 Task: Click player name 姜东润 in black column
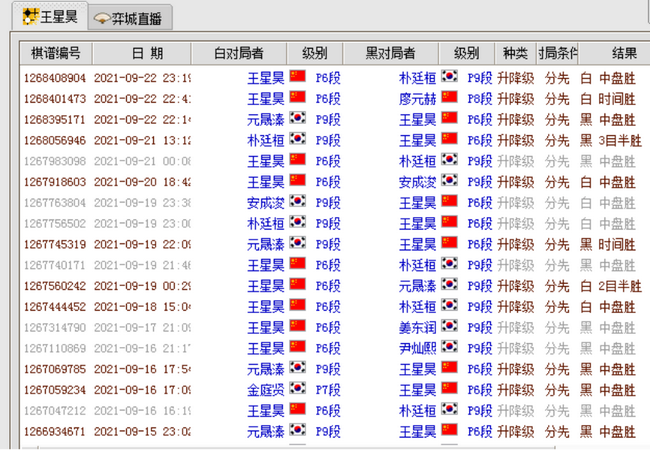(x=417, y=328)
